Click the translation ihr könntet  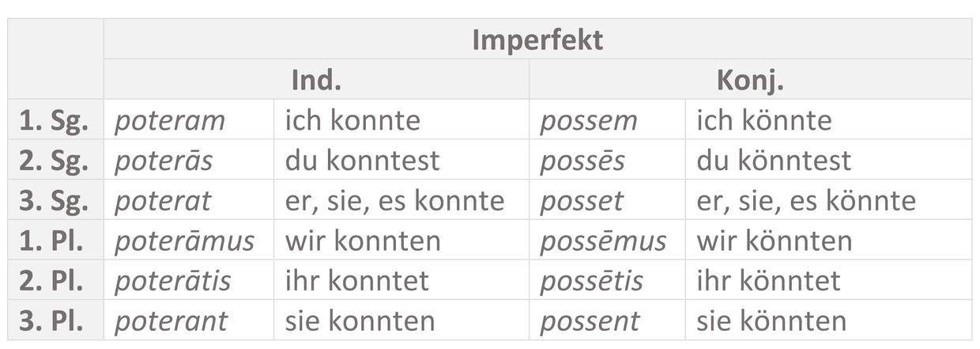point(768,281)
